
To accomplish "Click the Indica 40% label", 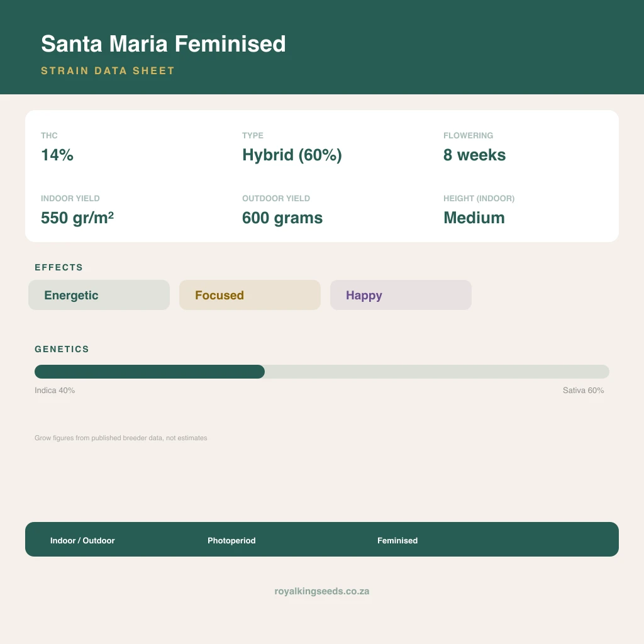I will coord(55,390).
